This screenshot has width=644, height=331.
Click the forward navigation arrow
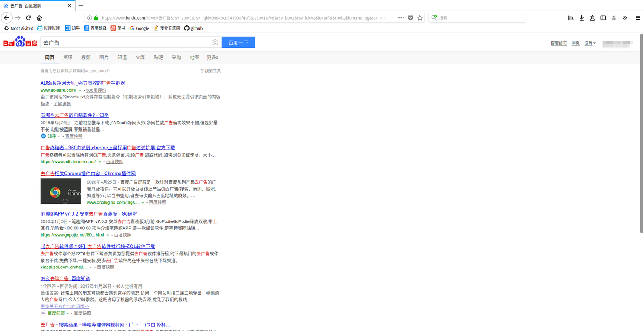pyautogui.click(x=18, y=18)
